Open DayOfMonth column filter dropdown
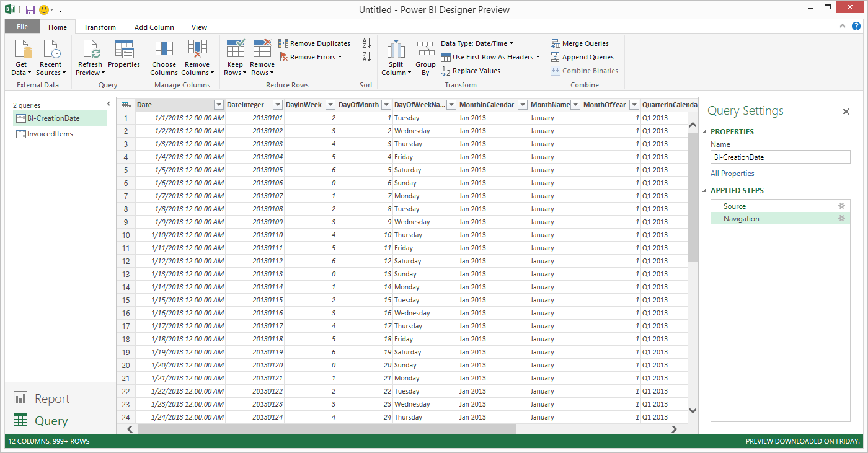The height and width of the screenshot is (453, 868). pyautogui.click(x=386, y=105)
